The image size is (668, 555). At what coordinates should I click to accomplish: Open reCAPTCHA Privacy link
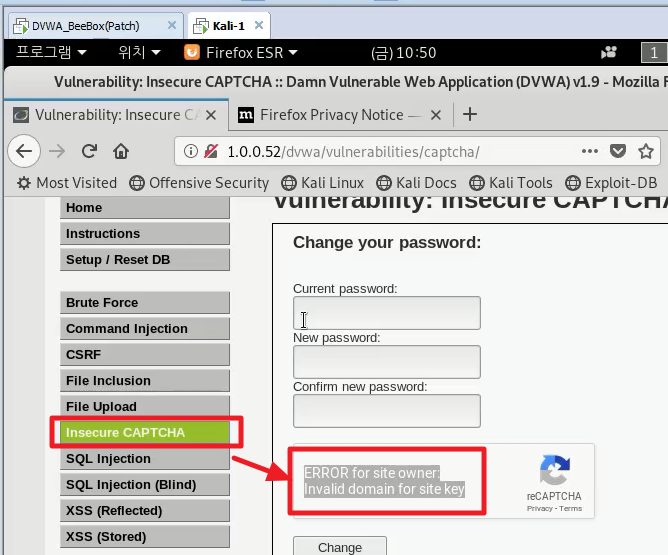(539, 508)
